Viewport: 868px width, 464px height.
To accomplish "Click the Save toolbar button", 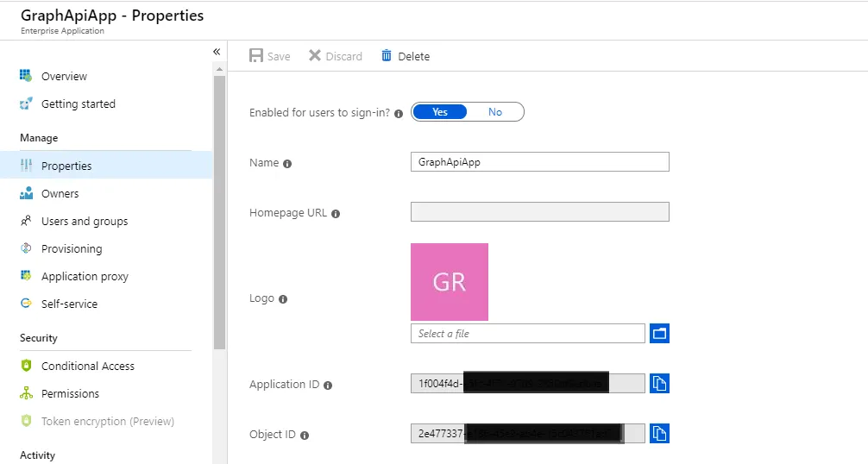I will (269, 56).
